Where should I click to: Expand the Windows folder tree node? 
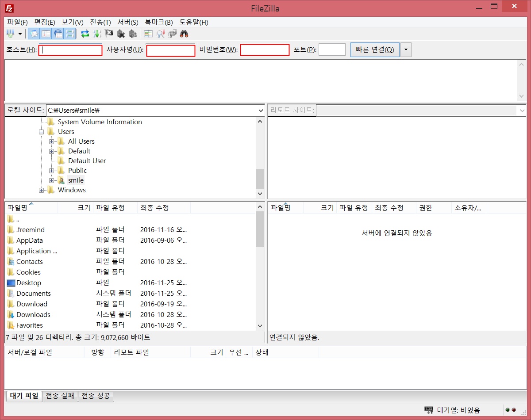click(x=41, y=190)
